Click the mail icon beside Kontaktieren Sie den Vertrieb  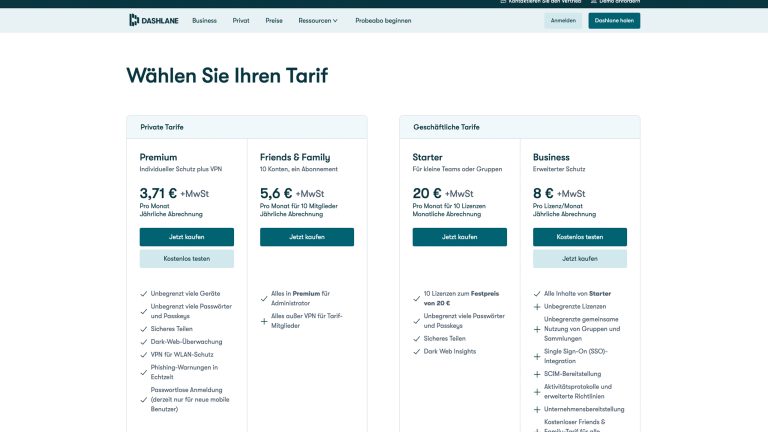coord(501,2)
